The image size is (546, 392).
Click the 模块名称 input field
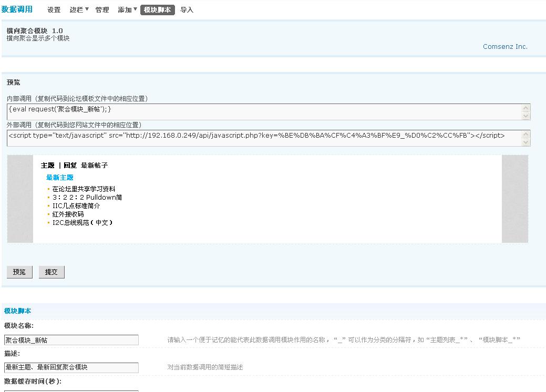pos(71,340)
